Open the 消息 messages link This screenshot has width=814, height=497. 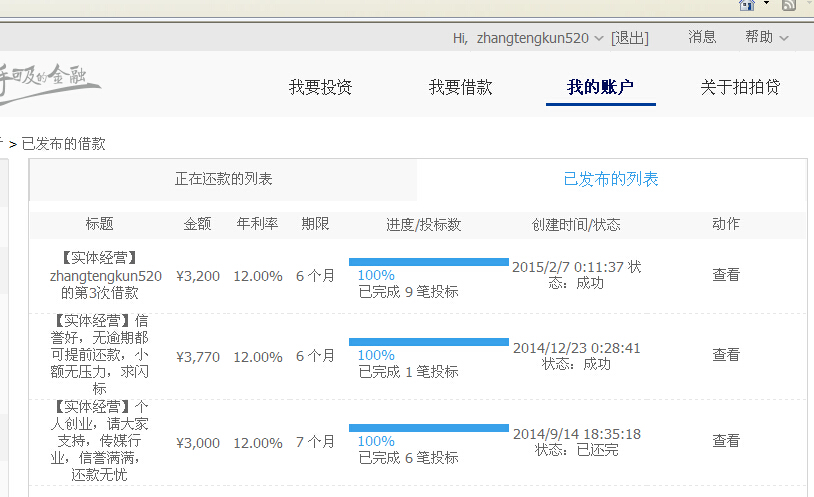tap(702, 37)
